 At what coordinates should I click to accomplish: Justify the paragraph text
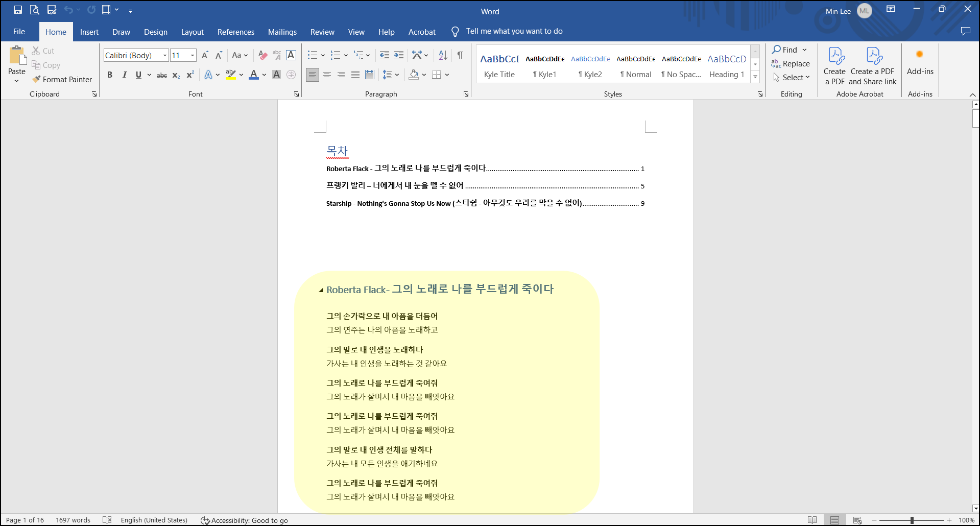click(355, 75)
